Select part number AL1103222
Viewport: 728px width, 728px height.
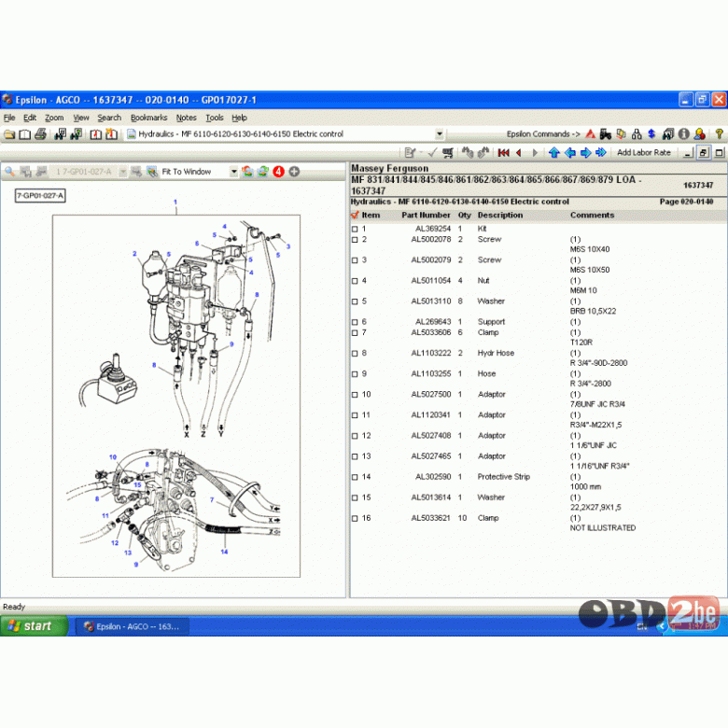tap(431, 354)
